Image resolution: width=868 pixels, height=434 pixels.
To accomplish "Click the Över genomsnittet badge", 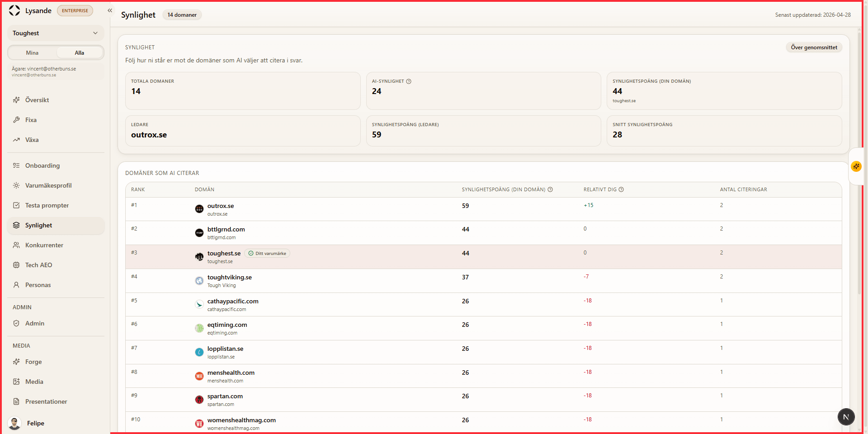I will pyautogui.click(x=814, y=47).
